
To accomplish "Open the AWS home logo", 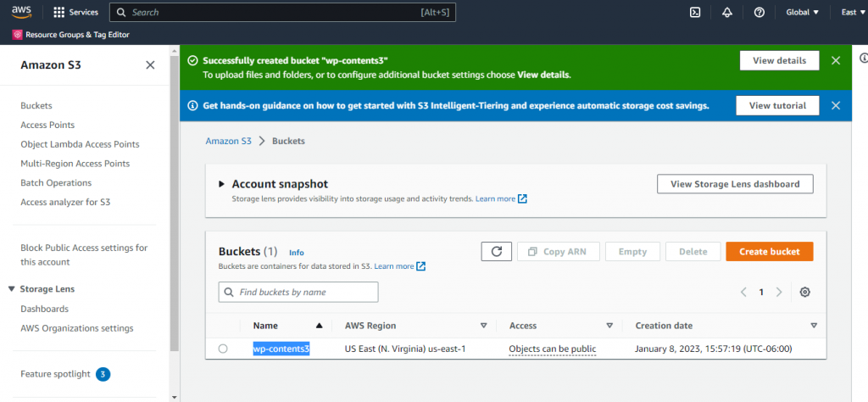I will [x=21, y=12].
